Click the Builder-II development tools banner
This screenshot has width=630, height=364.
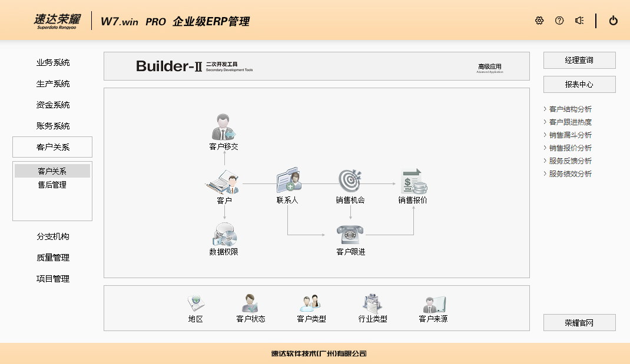[x=316, y=66]
